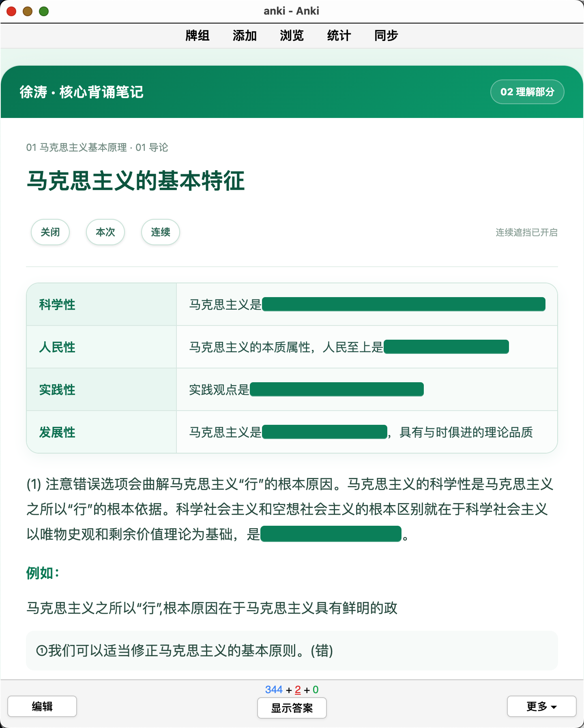The image size is (584, 728).
Task: Click the 编辑 edit button
Action: pyautogui.click(x=42, y=706)
